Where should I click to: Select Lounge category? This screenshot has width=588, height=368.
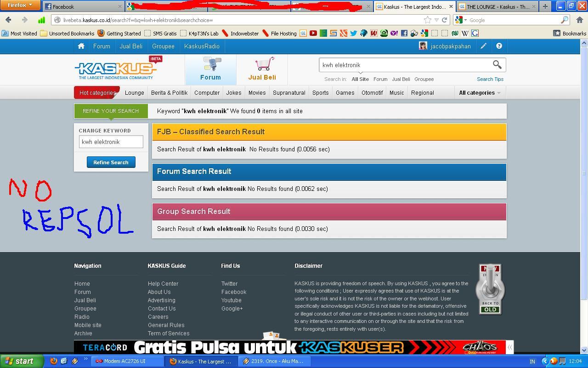135,92
